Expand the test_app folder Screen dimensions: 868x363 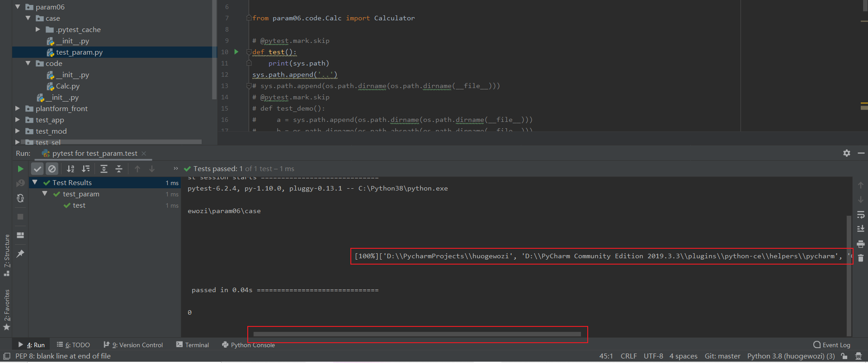pyautogui.click(x=18, y=120)
